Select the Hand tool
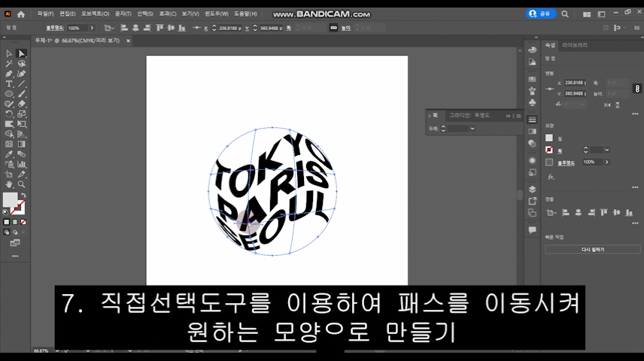The width and height of the screenshot is (644, 361). (x=8, y=184)
